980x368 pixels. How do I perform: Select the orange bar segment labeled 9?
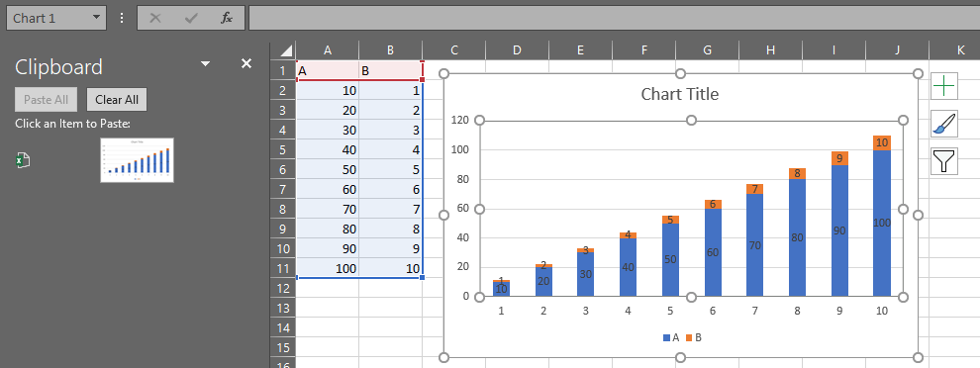(x=839, y=158)
